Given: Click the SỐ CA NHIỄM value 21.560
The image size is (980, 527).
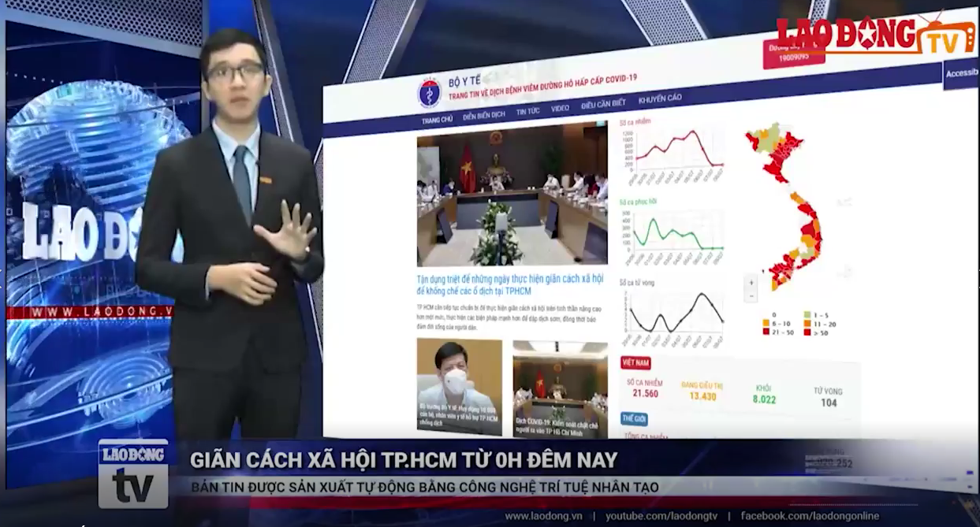Looking at the screenshot, I should (645, 393).
